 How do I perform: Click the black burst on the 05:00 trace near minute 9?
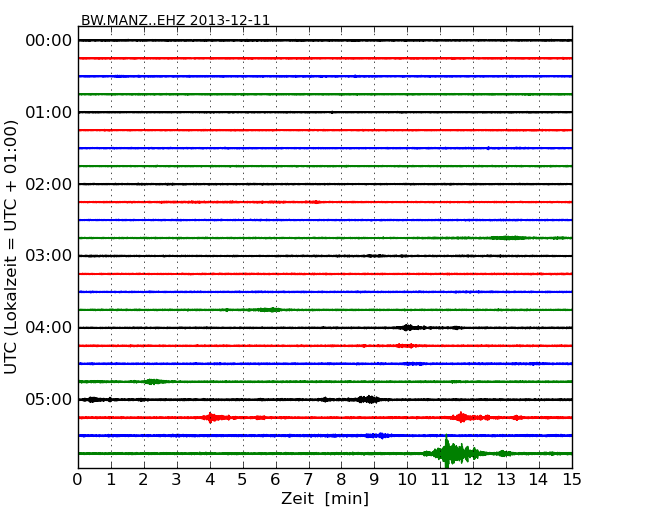(x=369, y=399)
